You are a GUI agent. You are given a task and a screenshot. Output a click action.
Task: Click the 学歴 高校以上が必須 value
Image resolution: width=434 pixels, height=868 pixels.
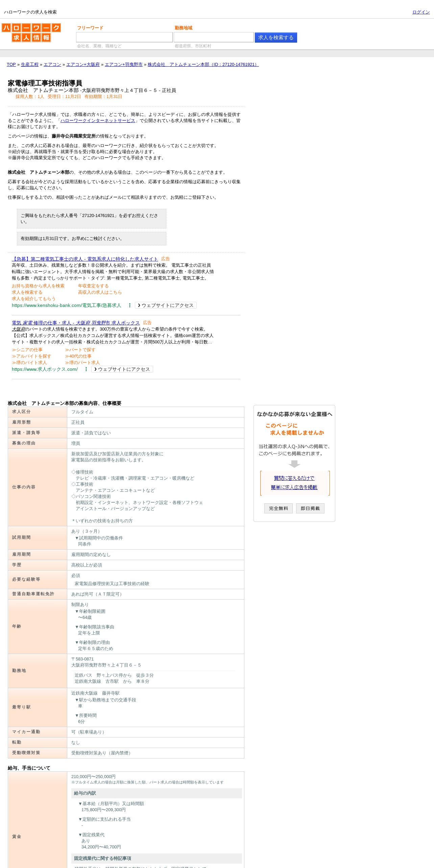point(87,565)
